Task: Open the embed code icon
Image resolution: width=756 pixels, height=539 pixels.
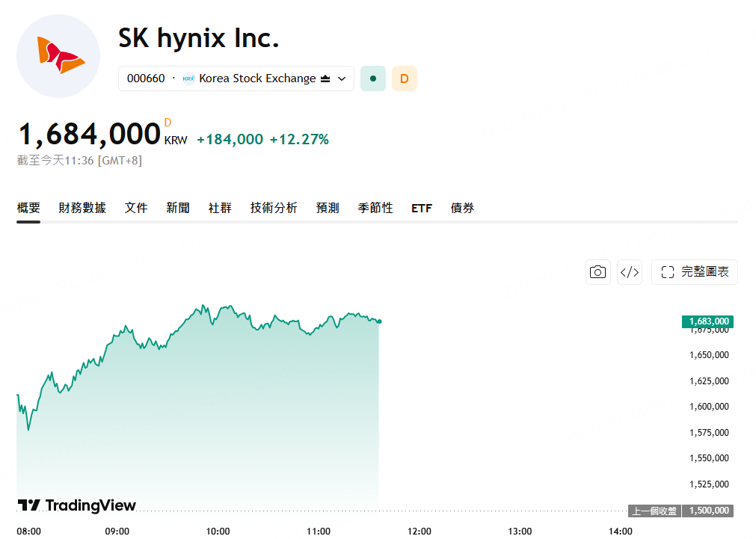Action: click(x=630, y=272)
